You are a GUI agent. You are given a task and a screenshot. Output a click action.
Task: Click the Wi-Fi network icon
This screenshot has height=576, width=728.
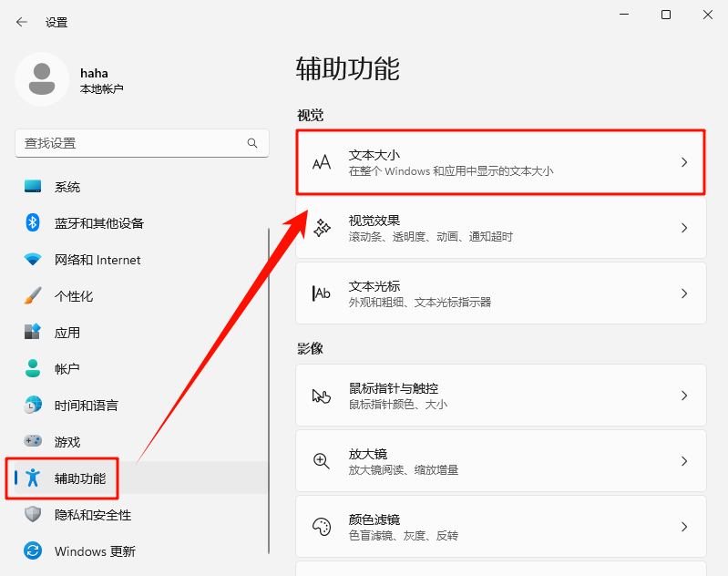tap(33, 259)
